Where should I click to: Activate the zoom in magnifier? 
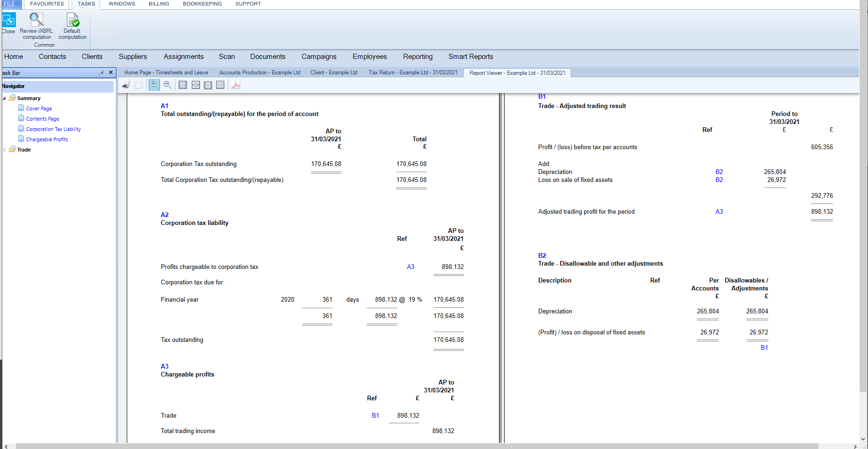(x=154, y=85)
